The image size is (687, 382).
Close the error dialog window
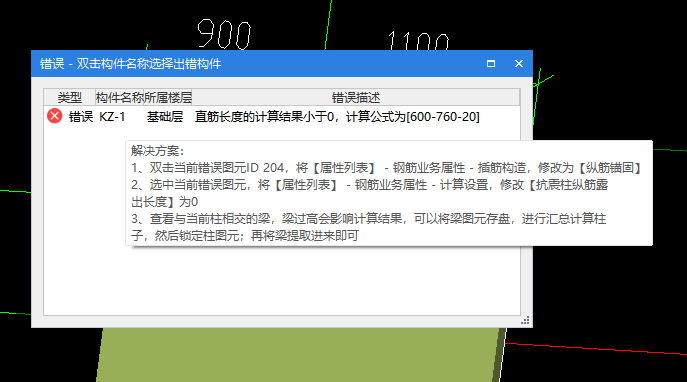coord(519,64)
